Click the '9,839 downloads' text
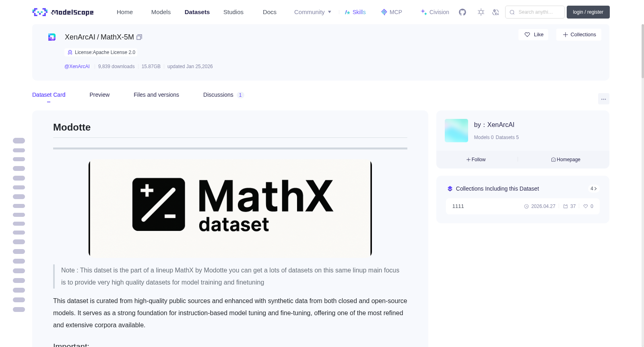Viewport: 644px width, 347px height. click(116, 66)
